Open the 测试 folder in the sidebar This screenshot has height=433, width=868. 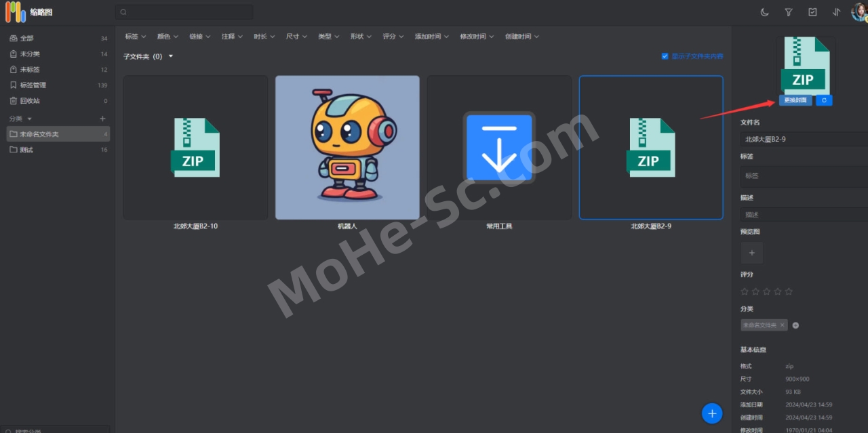(x=26, y=150)
